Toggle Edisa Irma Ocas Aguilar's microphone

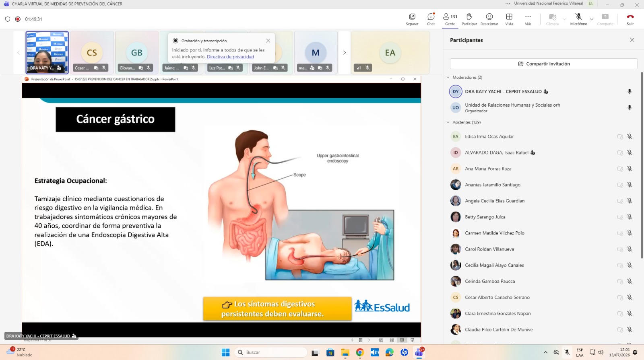[x=630, y=136]
